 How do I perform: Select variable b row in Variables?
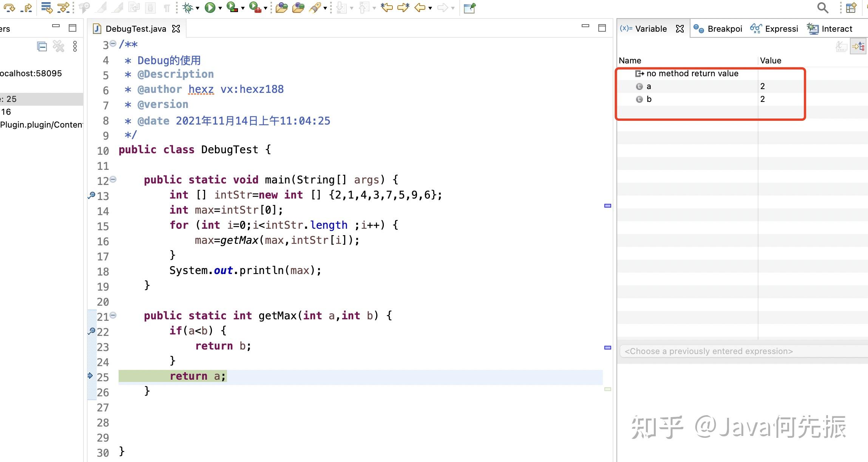649,99
